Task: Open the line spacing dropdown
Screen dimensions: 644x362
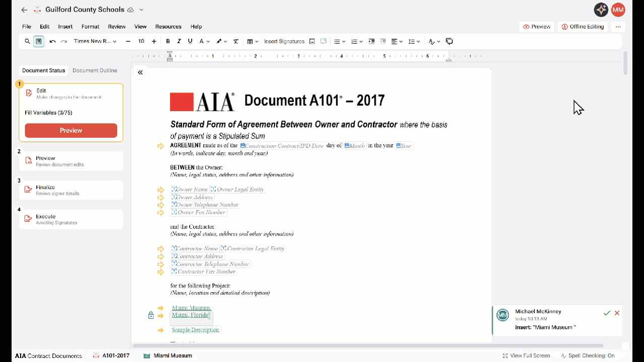Action: coord(414,42)
